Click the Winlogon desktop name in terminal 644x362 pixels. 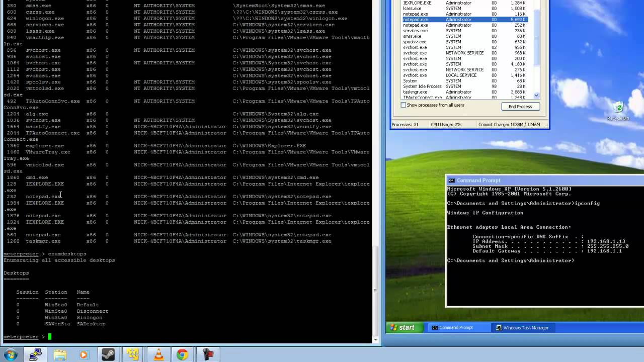pyautogui.click(x=90, y=318)
